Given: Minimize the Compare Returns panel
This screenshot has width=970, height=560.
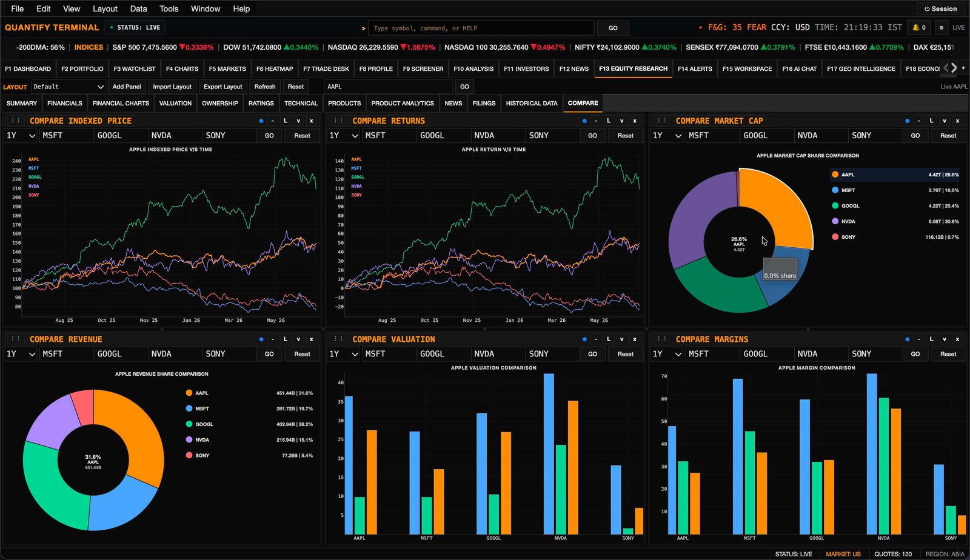Looking at the screenshot, I should pyautogui.click(x=596, y=121).
